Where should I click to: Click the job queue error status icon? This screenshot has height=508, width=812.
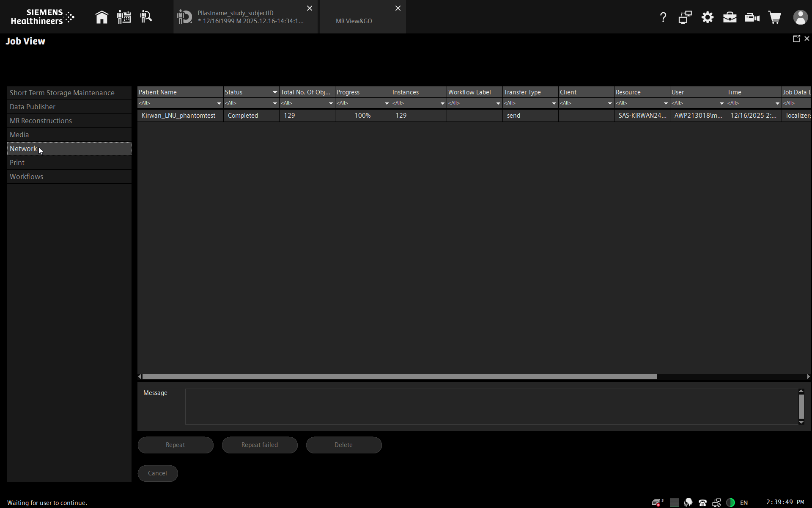[x=657, y=502]
